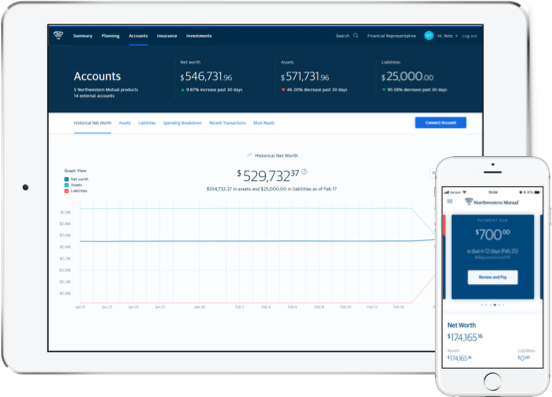Open the hamburger menu on phone screen
This screenshot has height=397, width=552.
coord(450,201)
